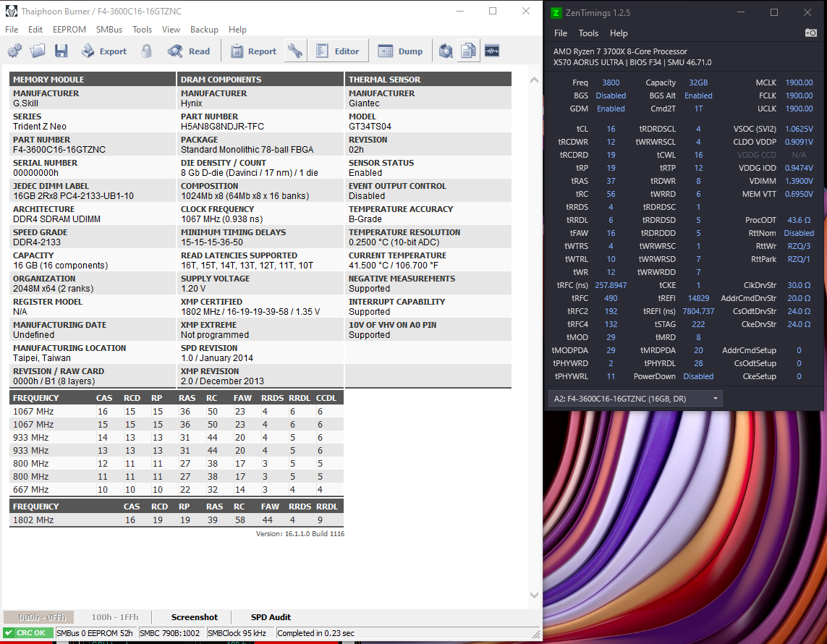
Task: Click the Export toolbar button
Action: point(104,51)
